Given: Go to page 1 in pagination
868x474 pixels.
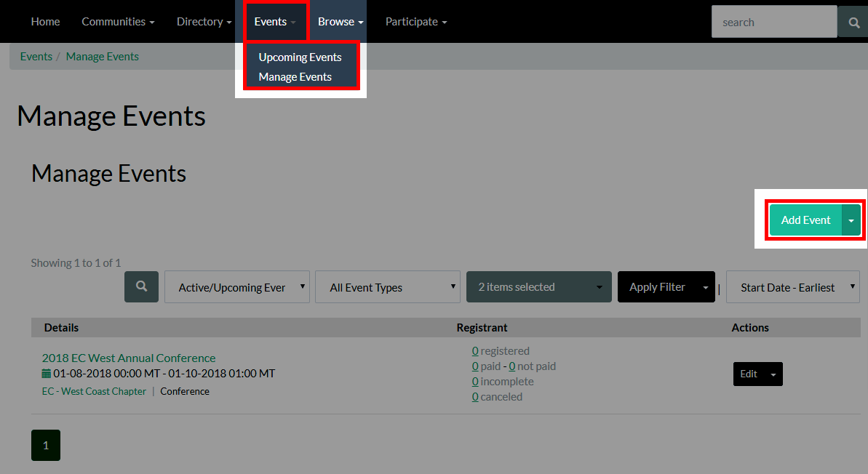Looking at the screenshot, I should pos(46,445).
